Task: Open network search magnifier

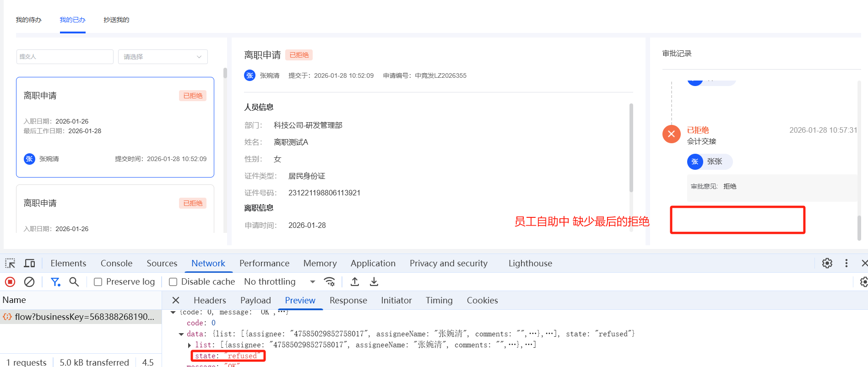Action: point(74,282)
